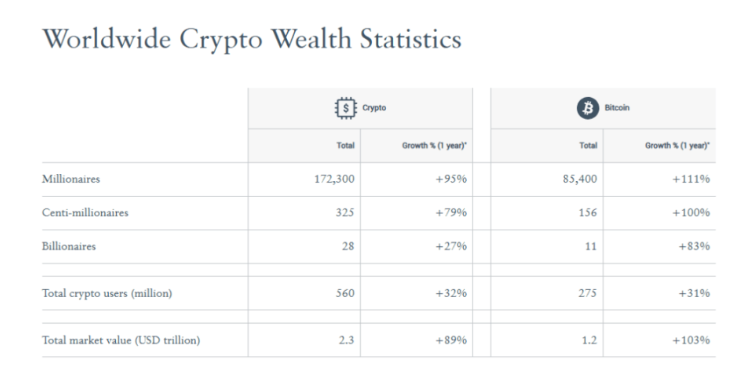745x372 pixels.
Task: Click Crypto Total column header
Action: point(346,146)
